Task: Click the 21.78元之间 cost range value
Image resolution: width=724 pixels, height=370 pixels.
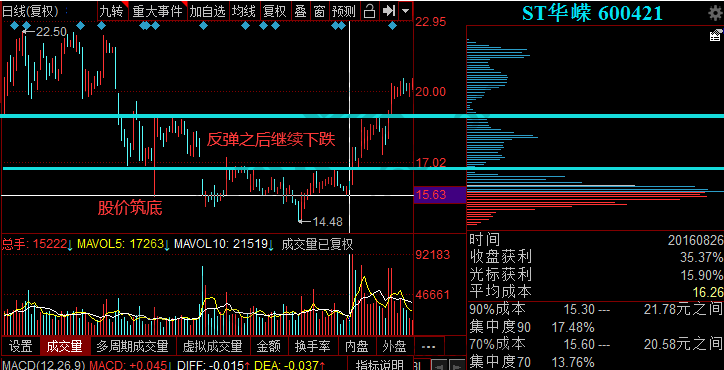Action: [683, 309]
